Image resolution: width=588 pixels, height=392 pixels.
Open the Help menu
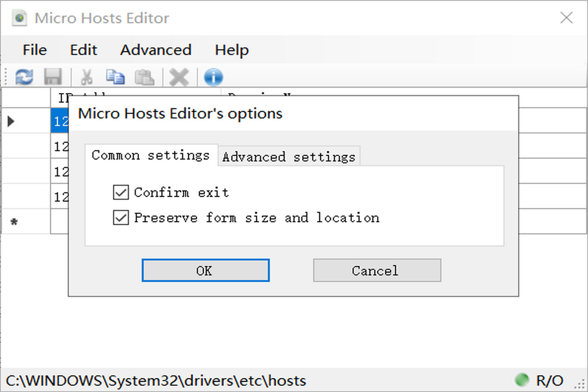click(231, 50)
